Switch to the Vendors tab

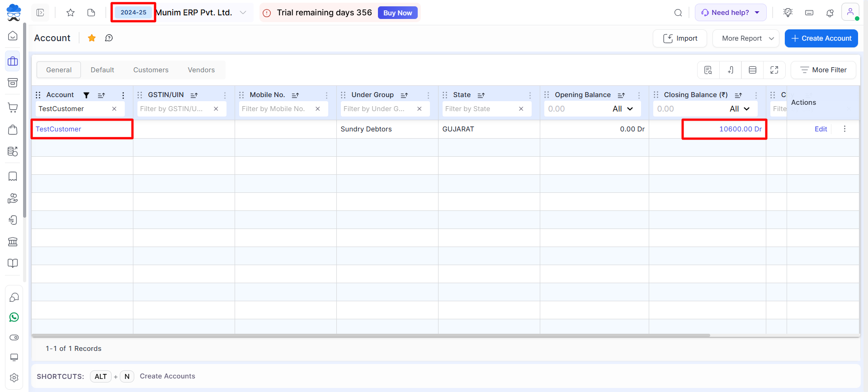201,70
